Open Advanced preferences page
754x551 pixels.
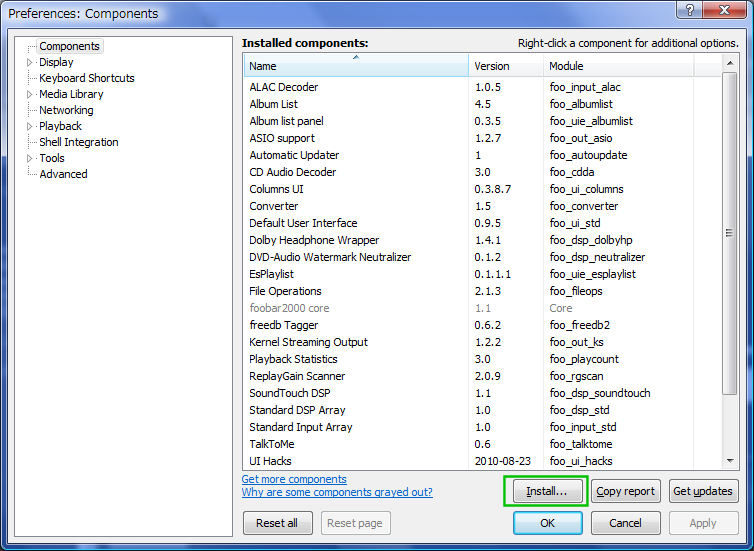click(x=63, y=174)
